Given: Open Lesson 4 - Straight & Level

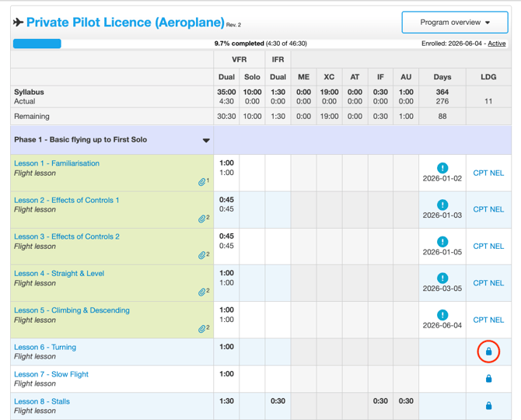Looking at the screenshot, I should (x=59, y=274).
